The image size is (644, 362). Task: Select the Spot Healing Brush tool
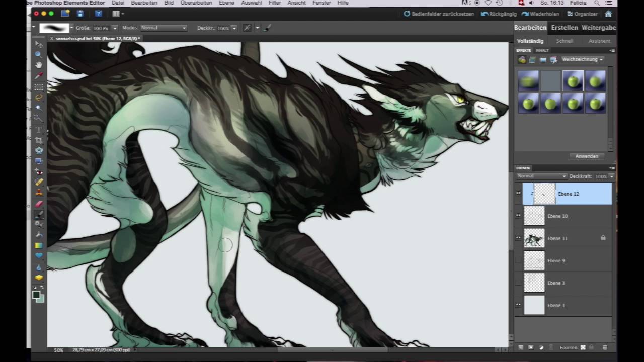tap(39, 182)
